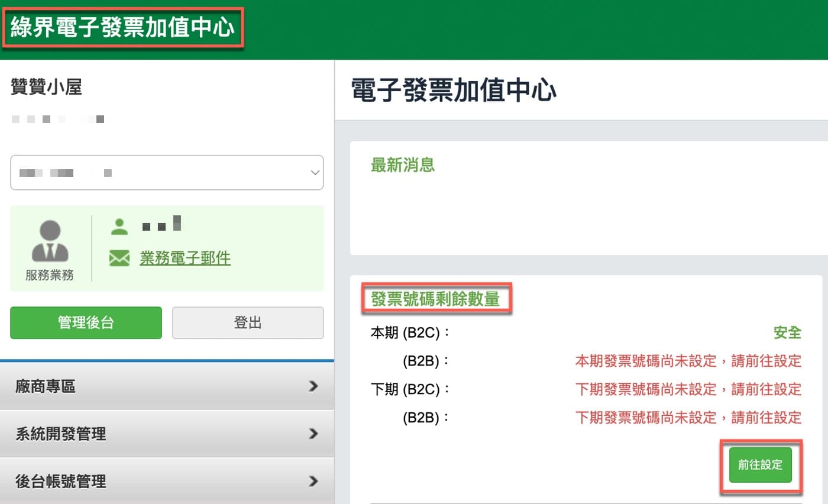The image size is (828, 504).
Task: Click the 本期發票號碼尚未設定 warning text
Action: pyautogui.click(x=688, y=361)
